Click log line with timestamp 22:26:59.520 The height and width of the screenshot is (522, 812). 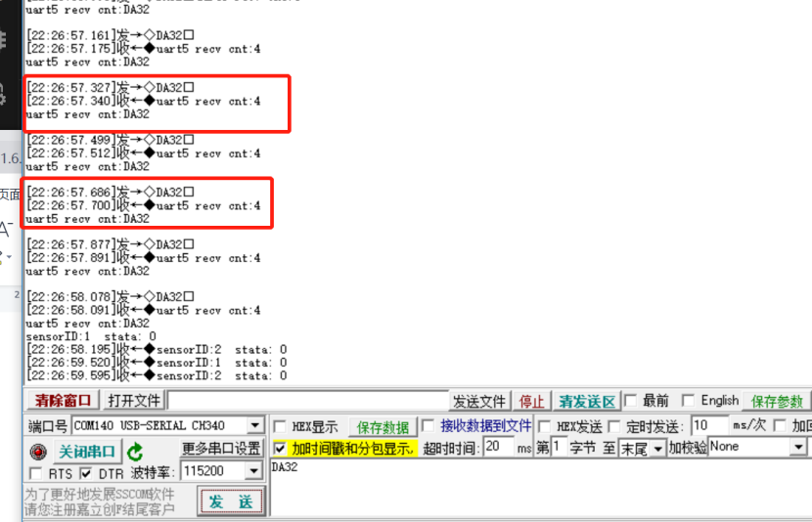click(x=157, y=363)
